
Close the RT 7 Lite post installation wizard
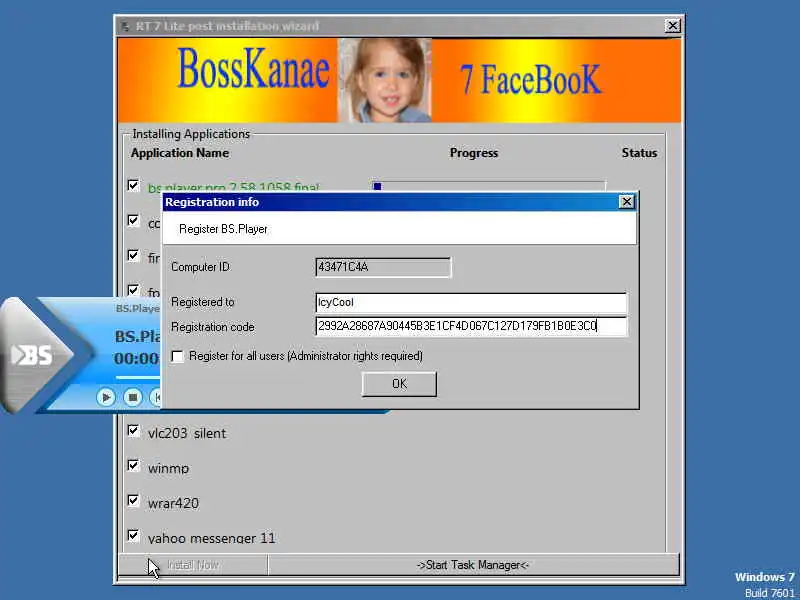coord(672,26)
